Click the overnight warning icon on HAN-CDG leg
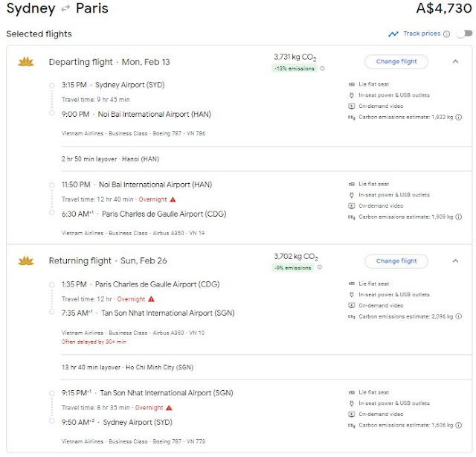This screenshot has height=457, width=476. [x=173, y=199]
